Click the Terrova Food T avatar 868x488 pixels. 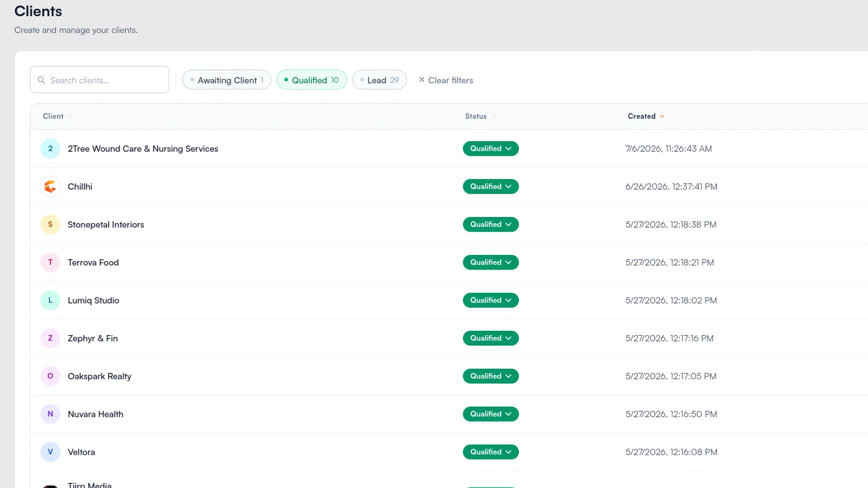[50, 262]
